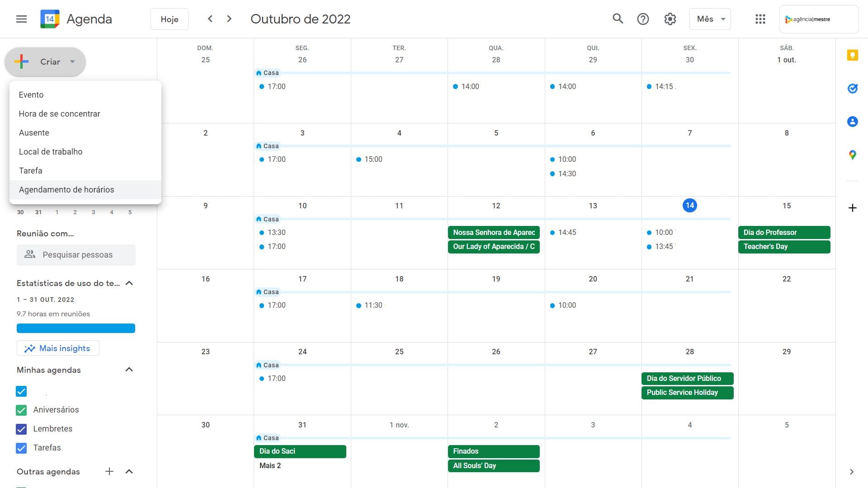Collapse the Minhas agendas section
This screenshot has width=868, height=488.
click(129, 370)
